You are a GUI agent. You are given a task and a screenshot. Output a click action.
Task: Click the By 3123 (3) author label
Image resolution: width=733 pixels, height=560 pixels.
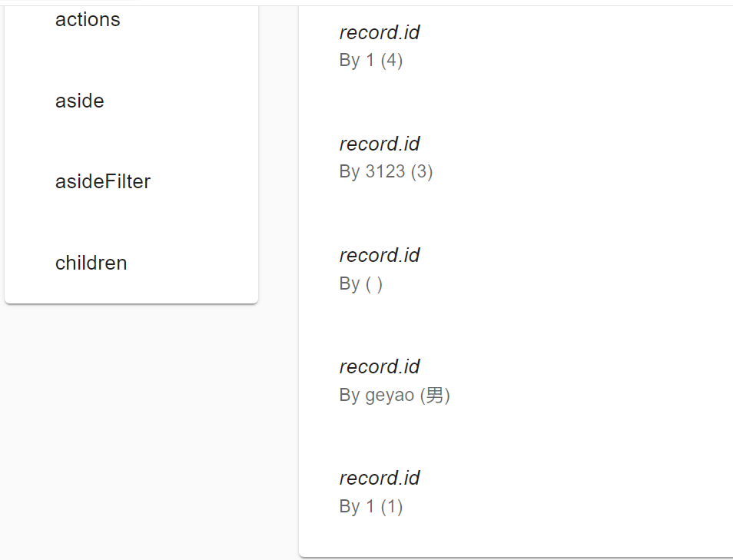[386, 171]
